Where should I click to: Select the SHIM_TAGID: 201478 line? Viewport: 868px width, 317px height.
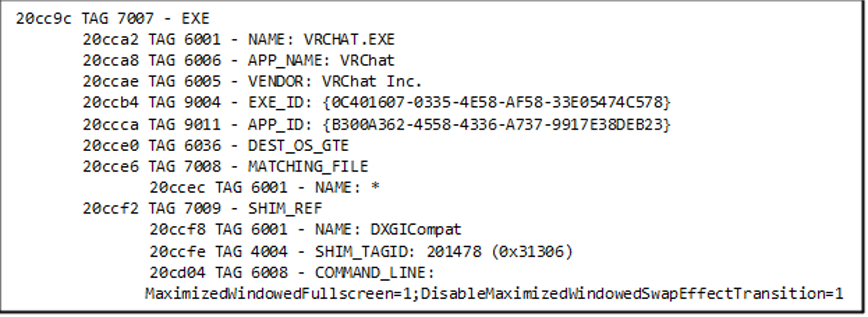click(x=361, y=251)
